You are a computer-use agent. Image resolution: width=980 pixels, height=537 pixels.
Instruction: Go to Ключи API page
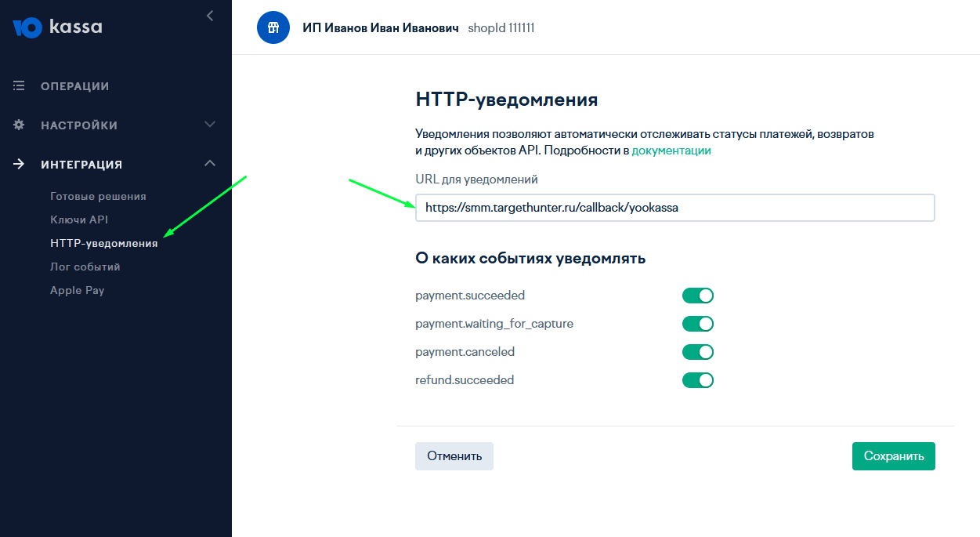(x=79, y=220)
